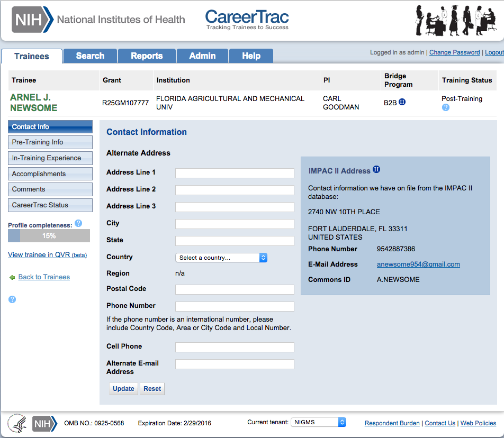Focus the Address Line 1 field
Viewport: 504px width, 438px height.
pos(235,173)
